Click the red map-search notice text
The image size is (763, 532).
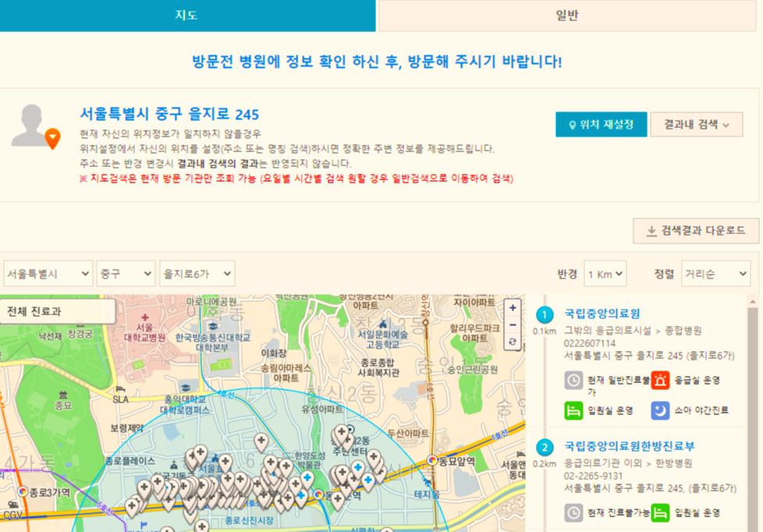[x=296, y=178]
